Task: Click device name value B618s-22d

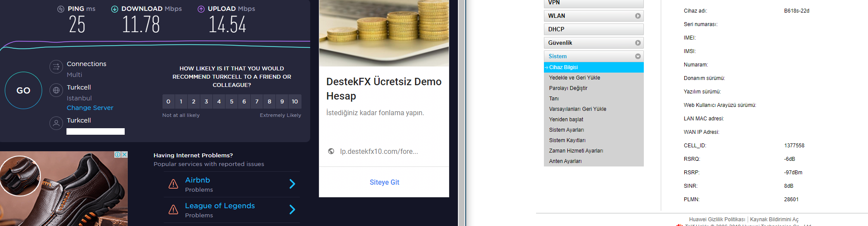Action: coord(797,11)
